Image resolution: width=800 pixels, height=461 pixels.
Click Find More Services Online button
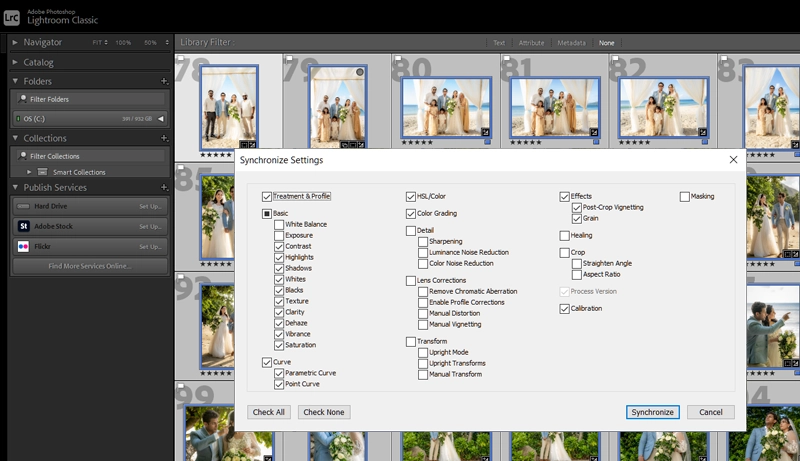[90, 266]
